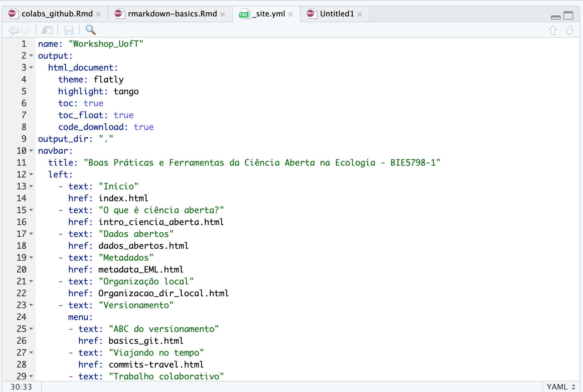Collapse fold arrow at line 29
Viewport: 583px width, 392px height.
coord(31,377)
